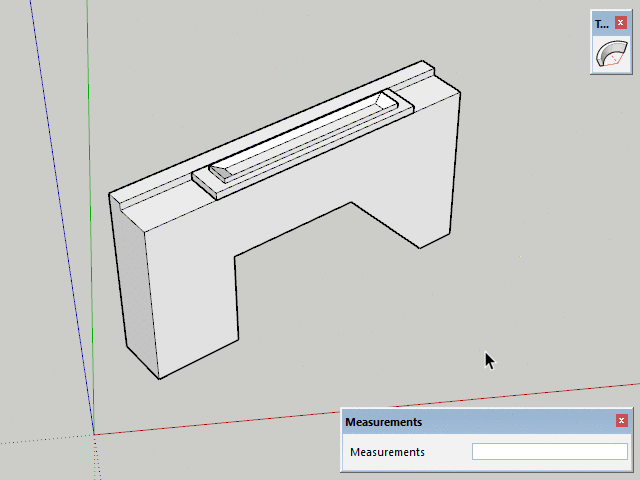
Task: Click the axes origin point
Action: [x=95, y=433]
